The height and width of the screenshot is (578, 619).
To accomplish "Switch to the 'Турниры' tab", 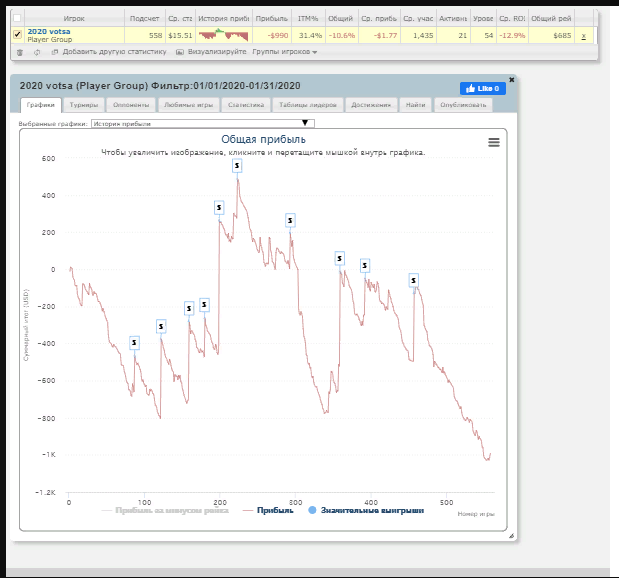I will [x=84, y=105].
